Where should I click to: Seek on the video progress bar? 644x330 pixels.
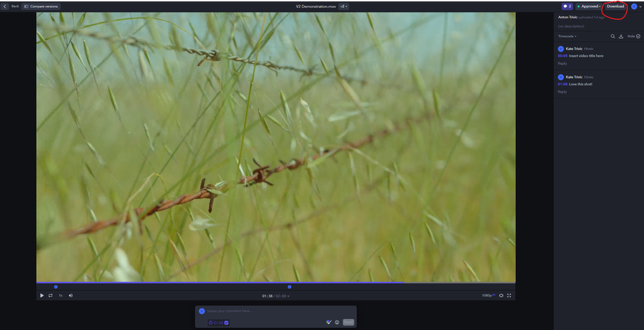click(x=276, y=283)
